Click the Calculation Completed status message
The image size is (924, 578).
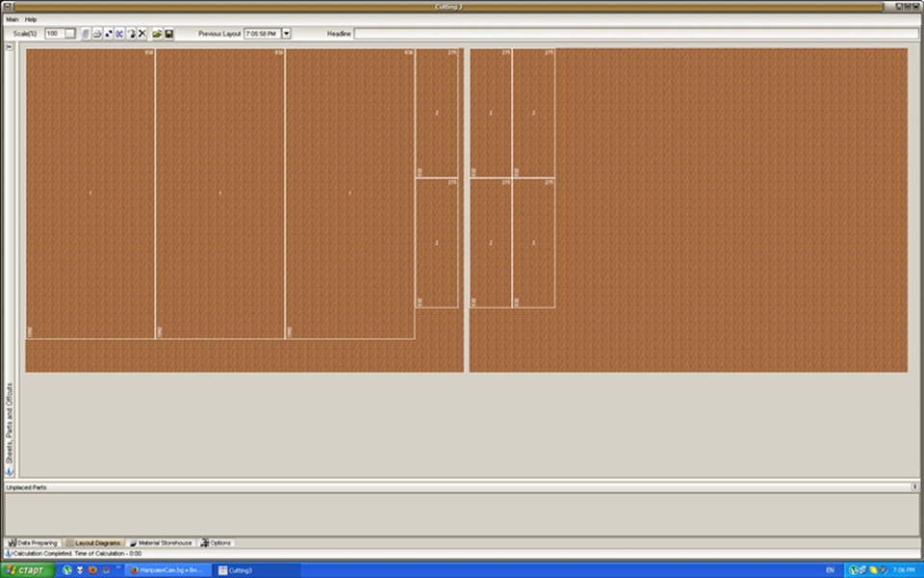click(77, 554)
